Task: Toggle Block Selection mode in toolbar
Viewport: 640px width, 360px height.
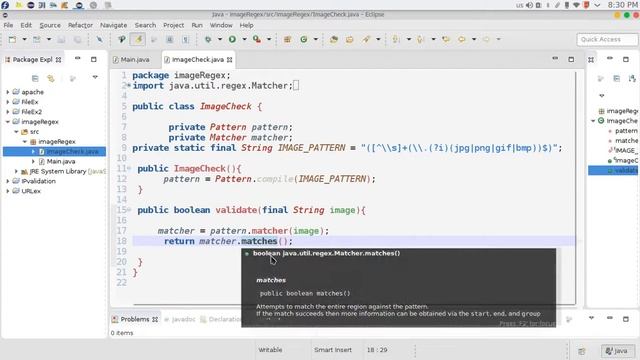Action: [x=170, y=40]
